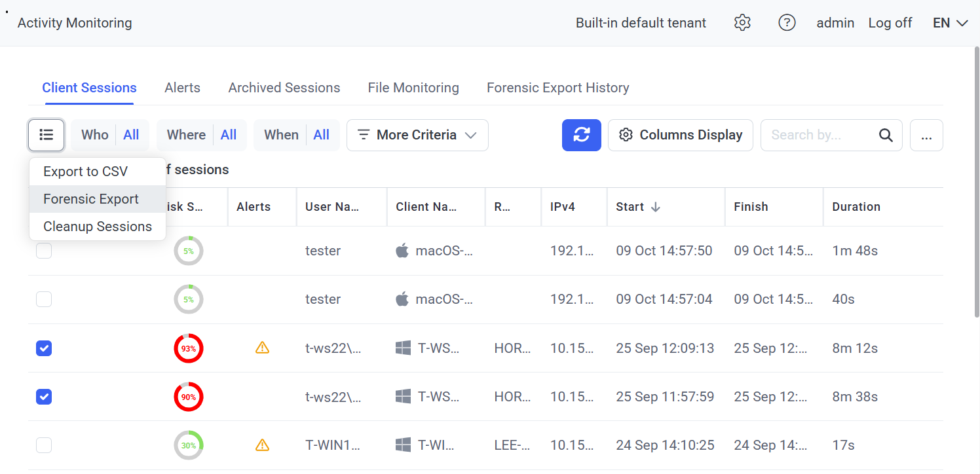Expand the More Criteria filter dropdown

(x=417, y=135)
